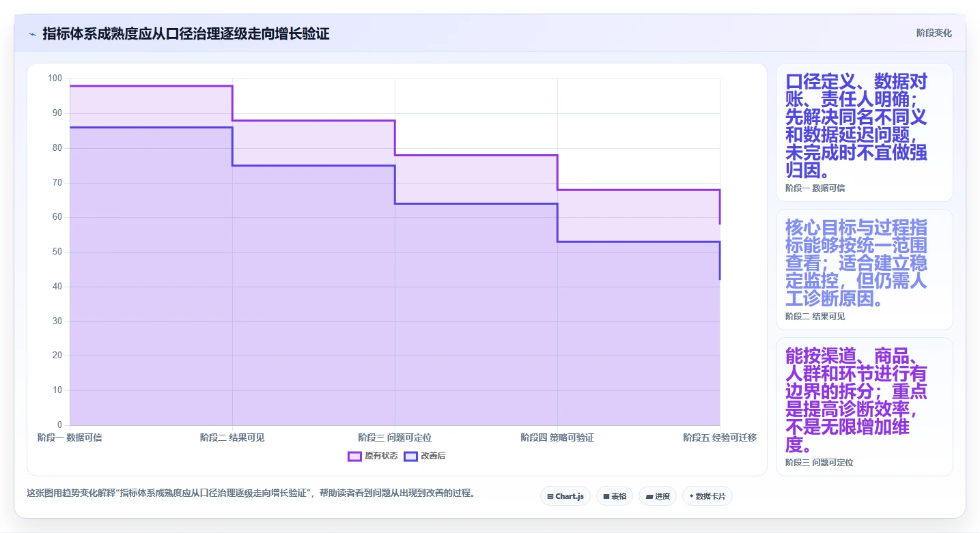Open the 阶段二 结果可见 card
The width and height of the screenshot is (980, 533).
pyautogui.click(x=864, y=270)
